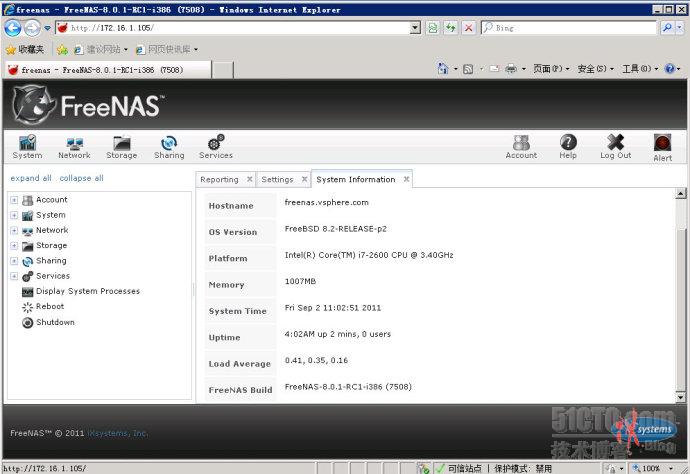Click the RSS feeds icon
The width and height of the screenshot is (690, 474).
coord(468,69)
